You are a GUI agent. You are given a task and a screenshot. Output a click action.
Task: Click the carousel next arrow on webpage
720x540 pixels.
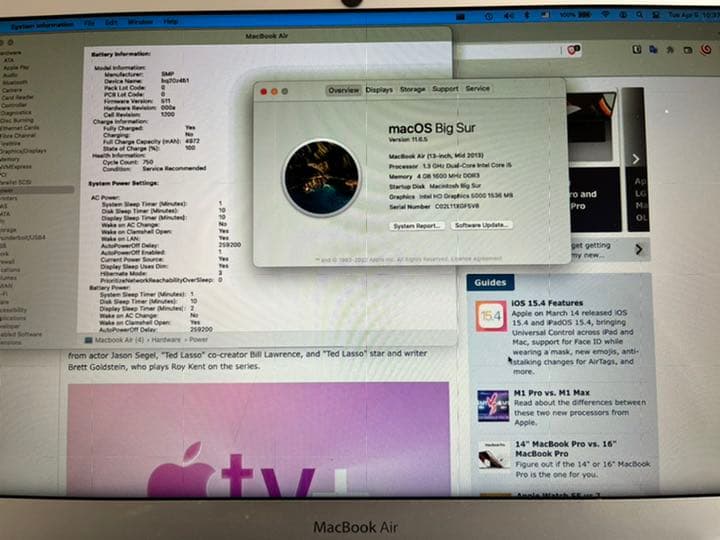click(x=635, y=159)
